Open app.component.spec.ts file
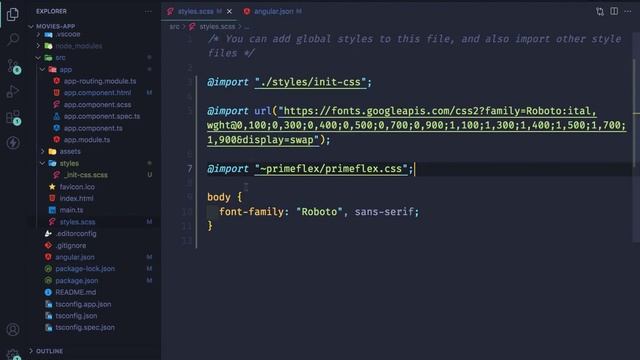 click(x=102, y=116)
